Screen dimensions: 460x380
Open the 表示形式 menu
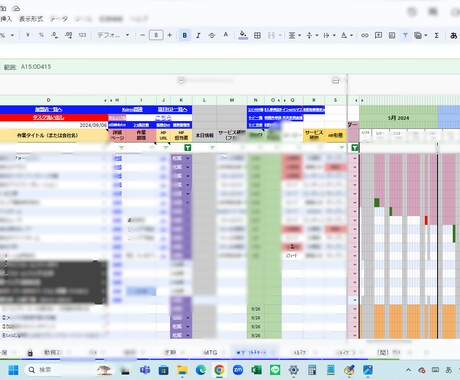coord(31,19)
